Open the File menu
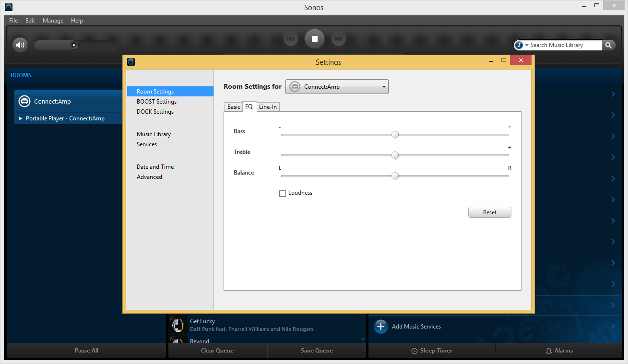This screenshot has height=364, width=628. (13, 21)
